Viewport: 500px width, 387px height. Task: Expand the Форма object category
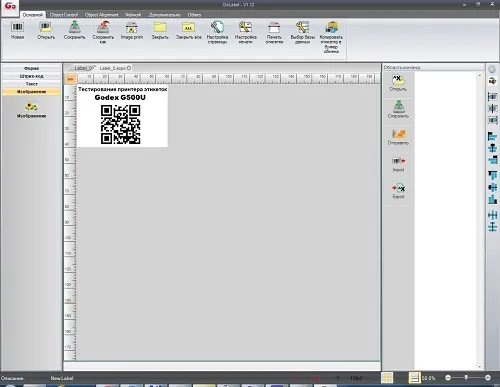point(31,68)
